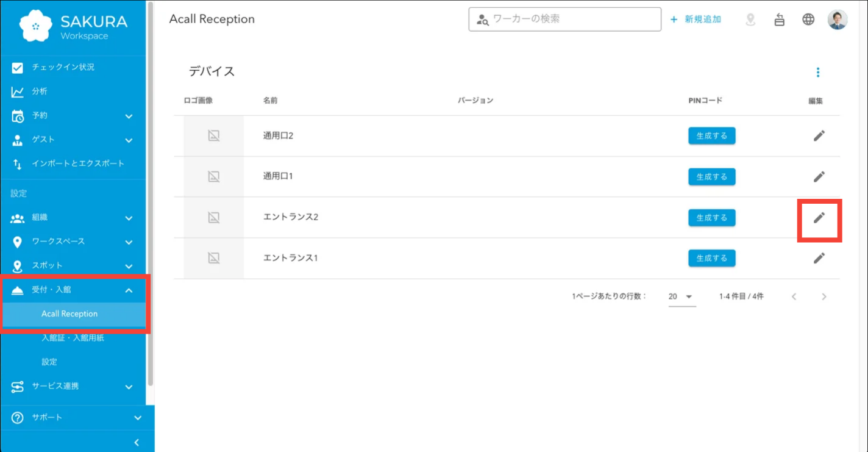Click the ワーカーの検索 search field
The width and height of the screenshot is (868, 452).
coord(564,19)
